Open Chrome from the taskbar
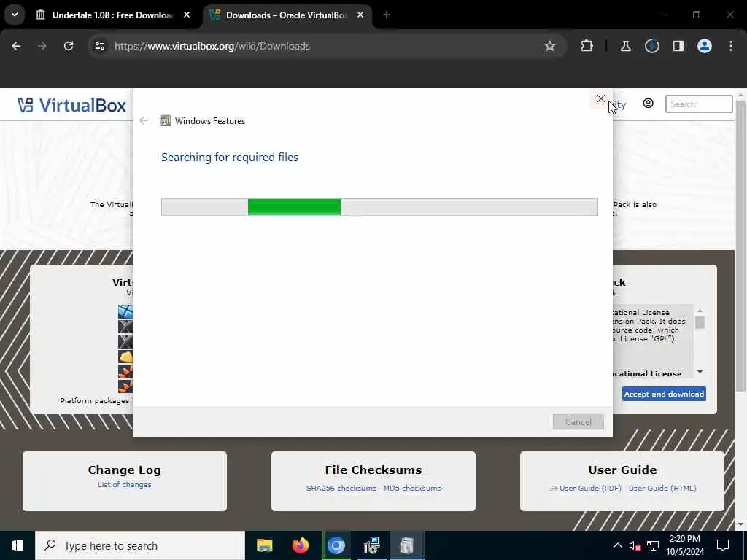747x560 pixels. (336, 545)
